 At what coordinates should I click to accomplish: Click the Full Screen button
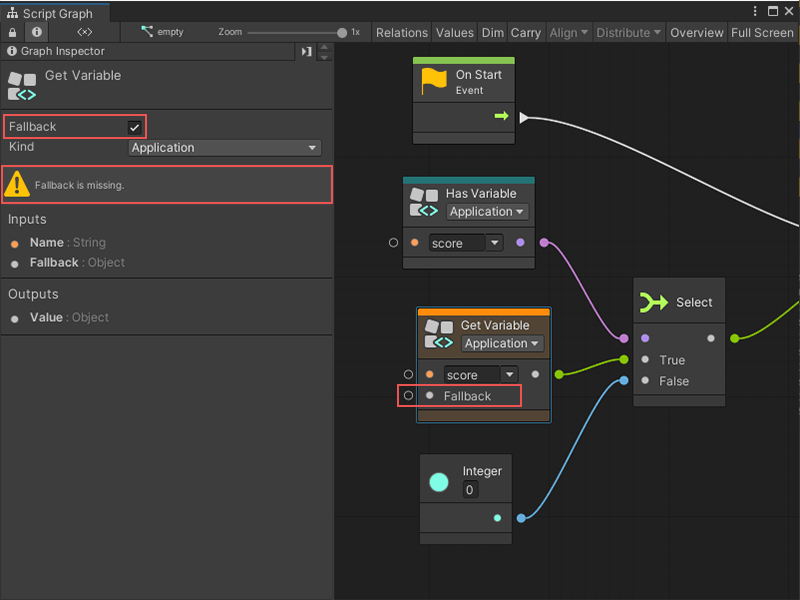pos(762,32)
